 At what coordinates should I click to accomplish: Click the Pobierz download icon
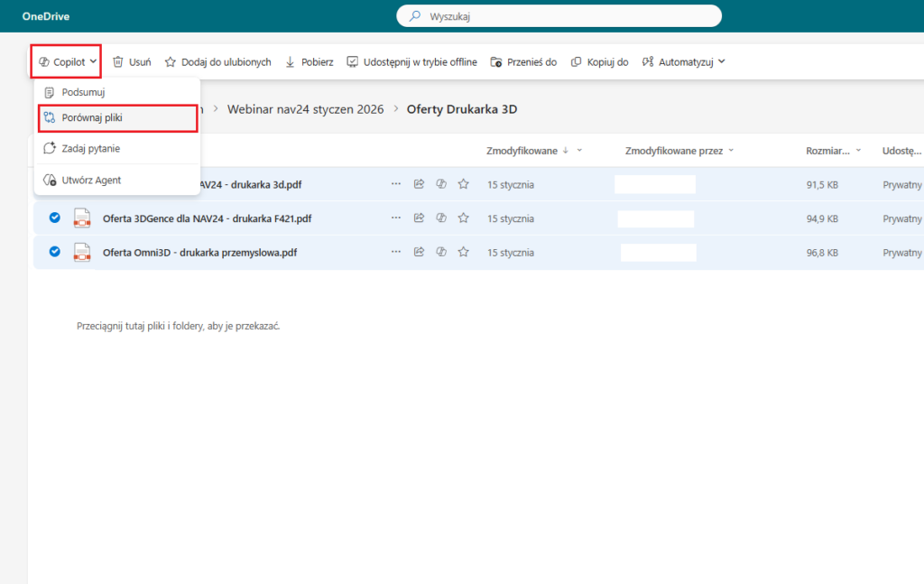[x=291, y=62]
